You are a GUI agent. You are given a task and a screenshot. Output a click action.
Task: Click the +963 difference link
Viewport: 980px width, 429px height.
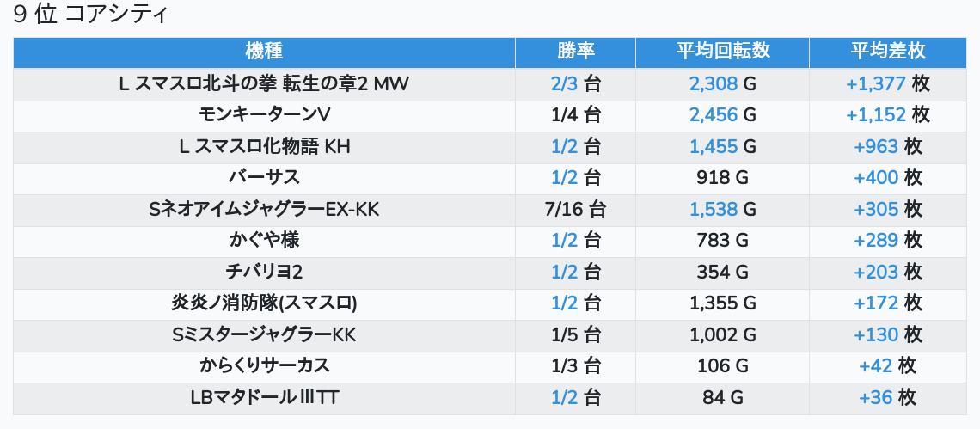click(875, 147)
